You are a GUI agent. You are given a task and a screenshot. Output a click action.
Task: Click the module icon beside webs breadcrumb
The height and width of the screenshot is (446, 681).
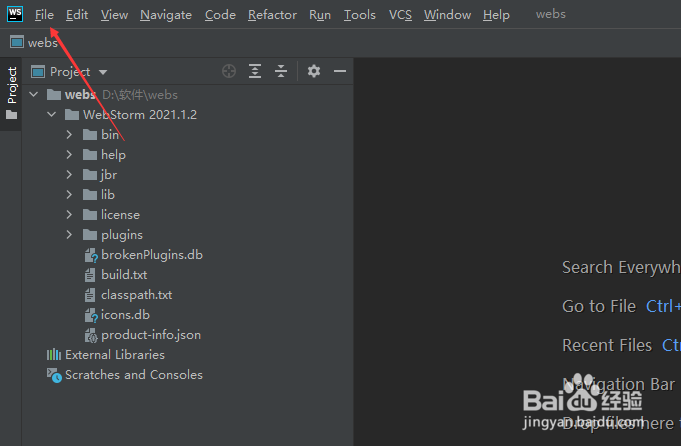pos(17,42)
